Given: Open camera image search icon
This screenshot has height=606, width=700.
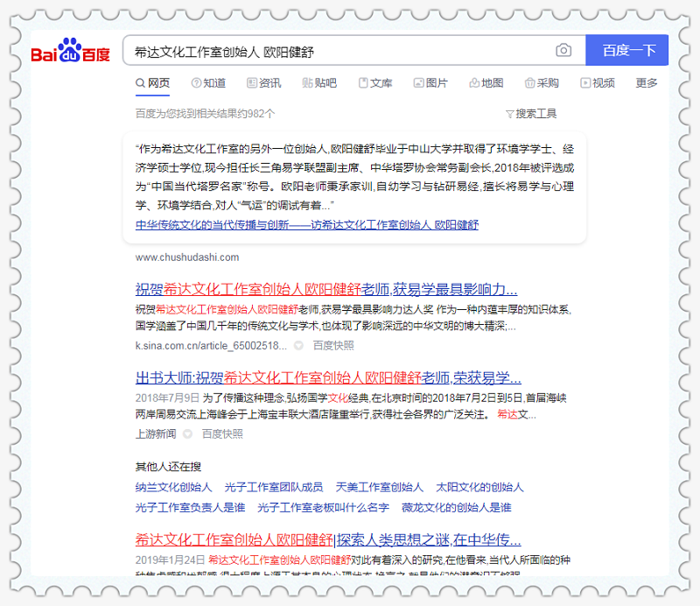Looking at the screenshot, I should pyautogui.click(x=563, y=51).
